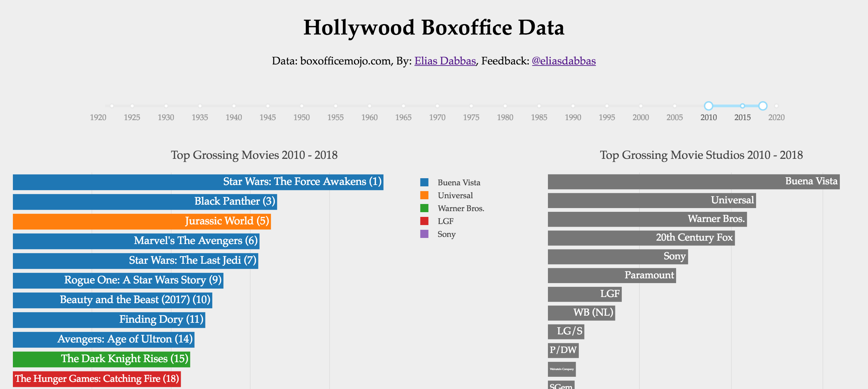The width and height of the screenshot is (868, 389).
Task: Click the right slider handle near 2018
Action: [x=763, y=106]
